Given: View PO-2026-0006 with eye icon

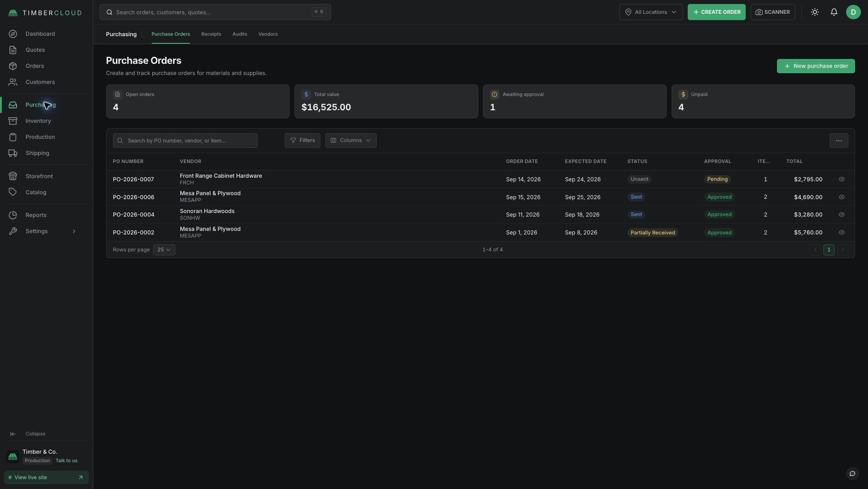Looking at the screenshot, I should (x=842, y=197).
